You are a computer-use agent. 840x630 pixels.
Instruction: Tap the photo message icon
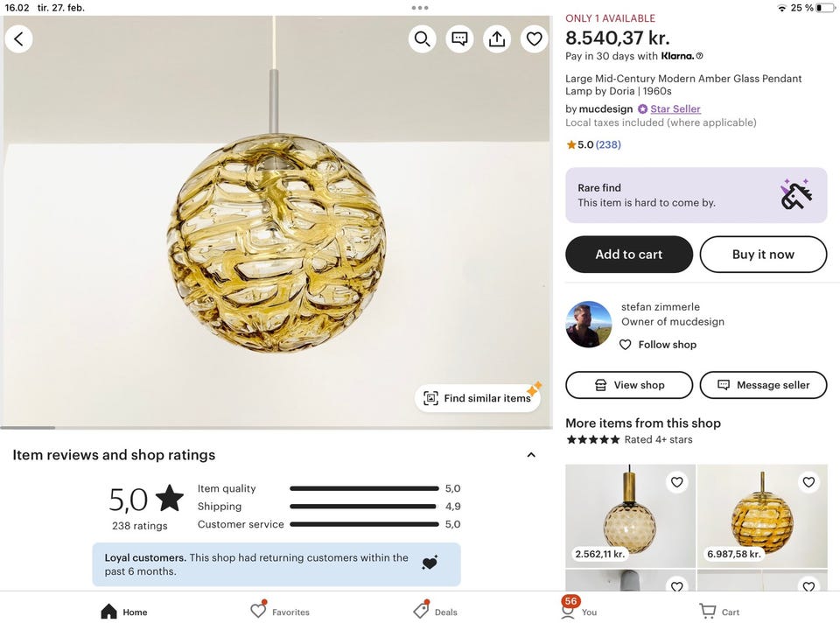coord(459,38)
